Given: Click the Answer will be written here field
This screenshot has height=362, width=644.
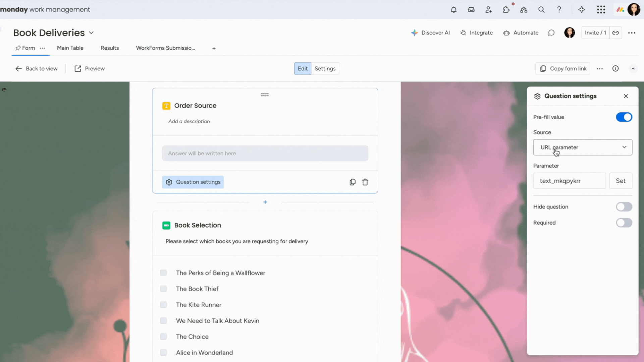Looking at the screenshot, I should [x=265, y=154].
